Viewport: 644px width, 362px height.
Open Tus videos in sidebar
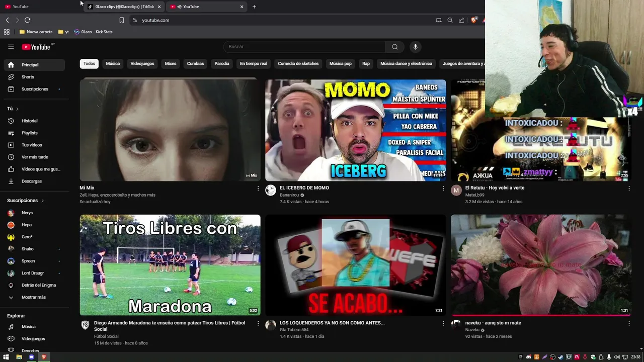pos(34,145)
